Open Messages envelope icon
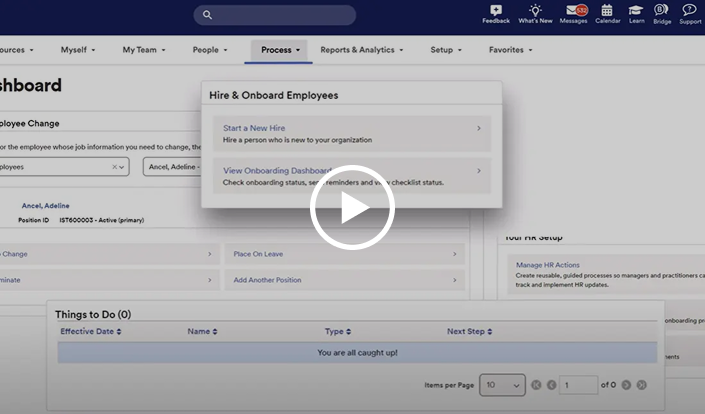Viewport: 705px width, 414px height. coord(573,11)
